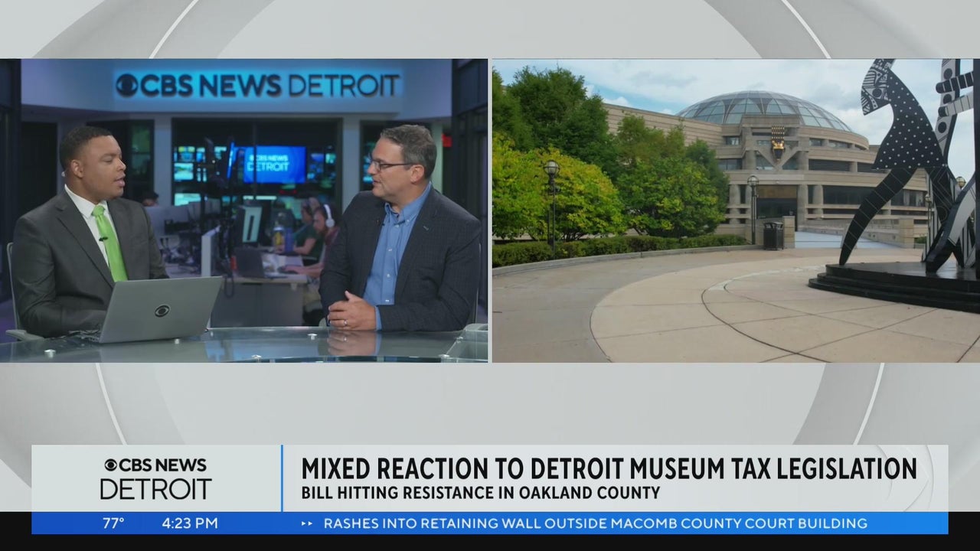The width and height of the screenshot is (980, 551).
Task: Click the CBS eye logo in lower-third banner
Action: (x=112, y=465)
